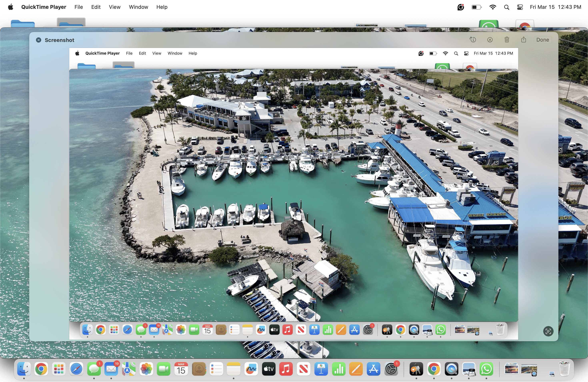The image size is (588, 382).
Task: Close the Screenshot preview with the X button
Action: 39,40
